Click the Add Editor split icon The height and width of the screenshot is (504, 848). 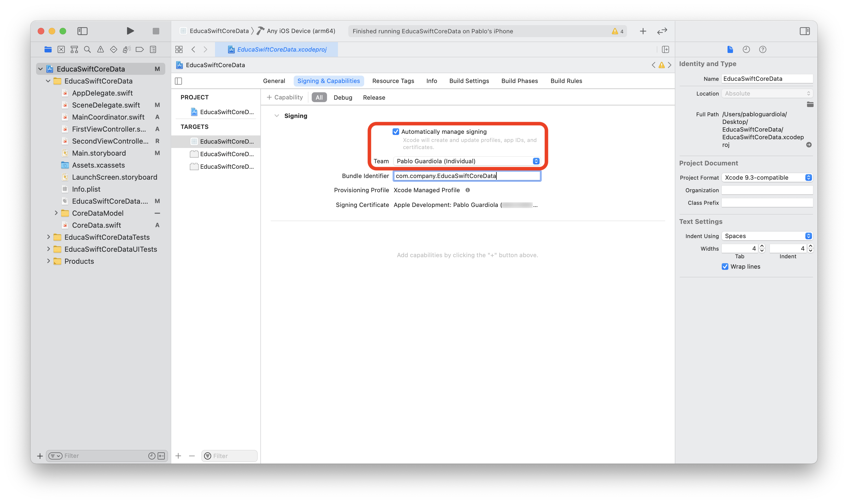[x=665, y=50]
